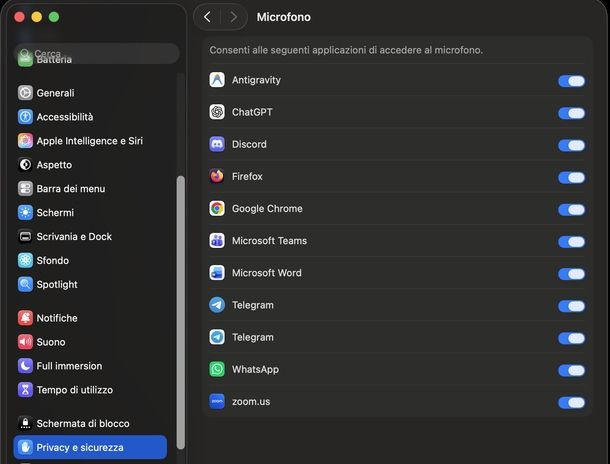The image size is (610, 464).
Task: Switch off Firefox microphone access
Action: click(571, 178)
